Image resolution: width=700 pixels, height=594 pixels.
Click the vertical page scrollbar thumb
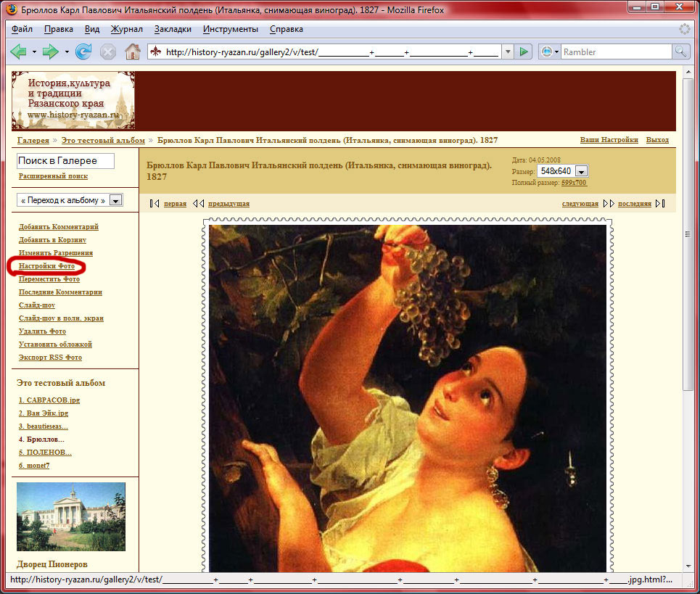688,234
